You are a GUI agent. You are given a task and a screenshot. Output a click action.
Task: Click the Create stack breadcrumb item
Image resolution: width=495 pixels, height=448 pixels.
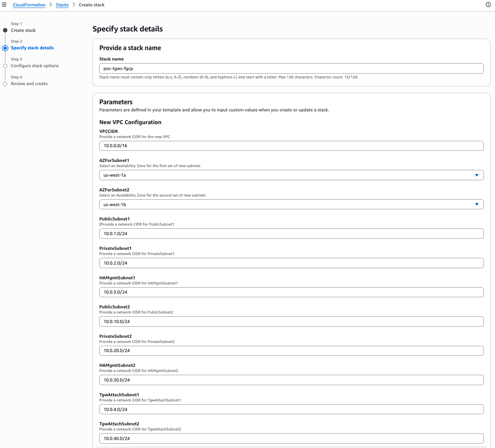click(92, 5)
